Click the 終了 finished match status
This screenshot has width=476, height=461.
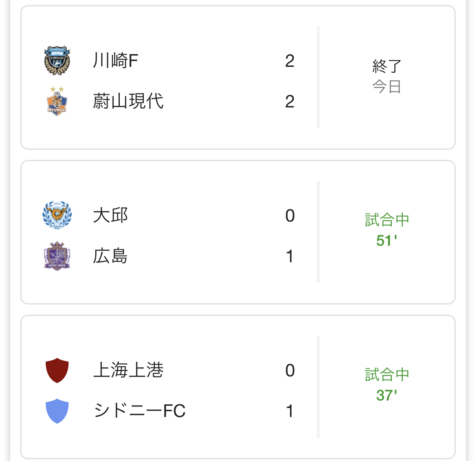(x=387, y=66)
